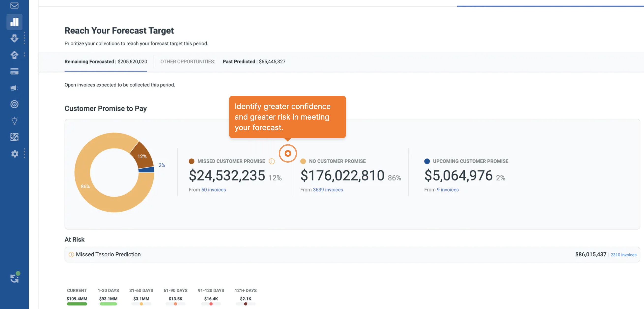Open the 2310 invoices link

pyautogui.click(x=623, y=254)
